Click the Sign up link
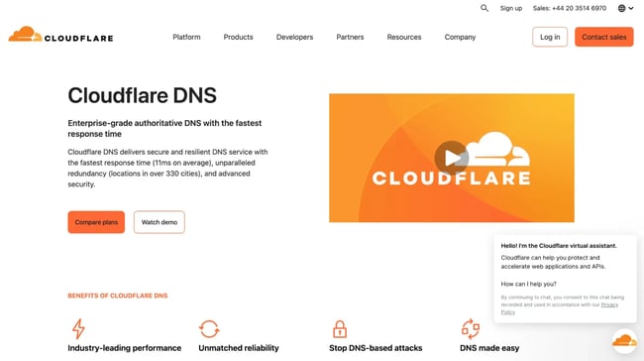 (x=511, y=8)
